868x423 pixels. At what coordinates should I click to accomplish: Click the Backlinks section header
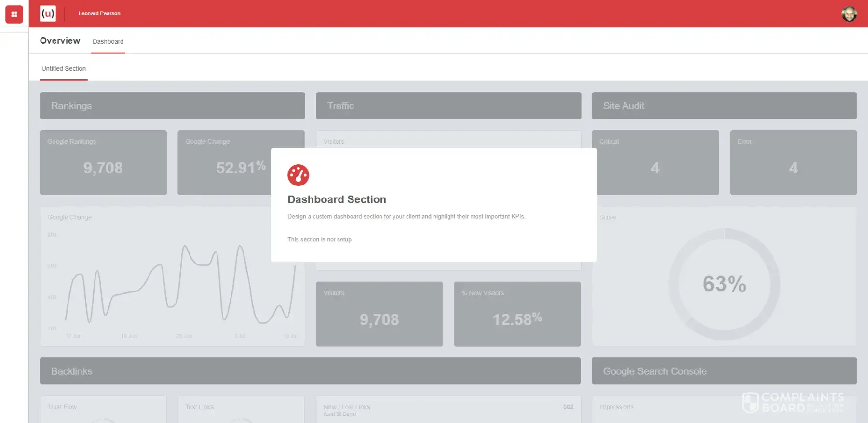tap(310, 371)
